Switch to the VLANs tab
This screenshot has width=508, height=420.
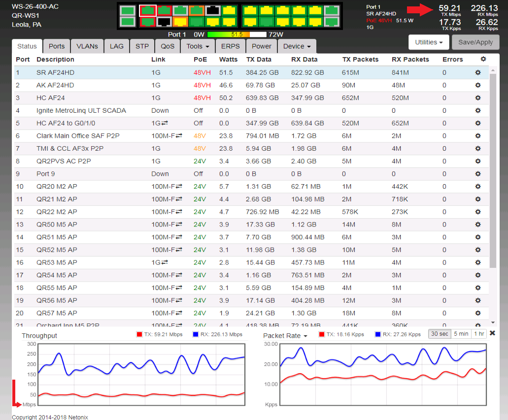click(x=87, y=46)
